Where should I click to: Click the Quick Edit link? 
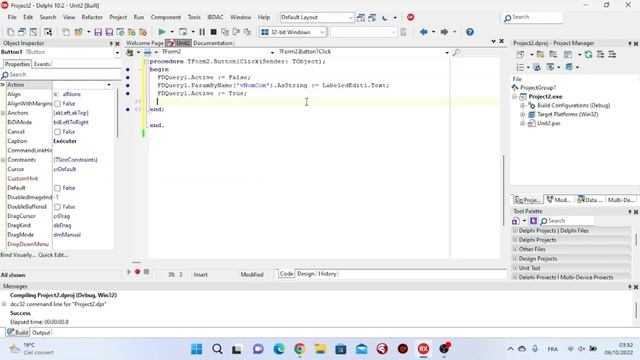(53, 255)
